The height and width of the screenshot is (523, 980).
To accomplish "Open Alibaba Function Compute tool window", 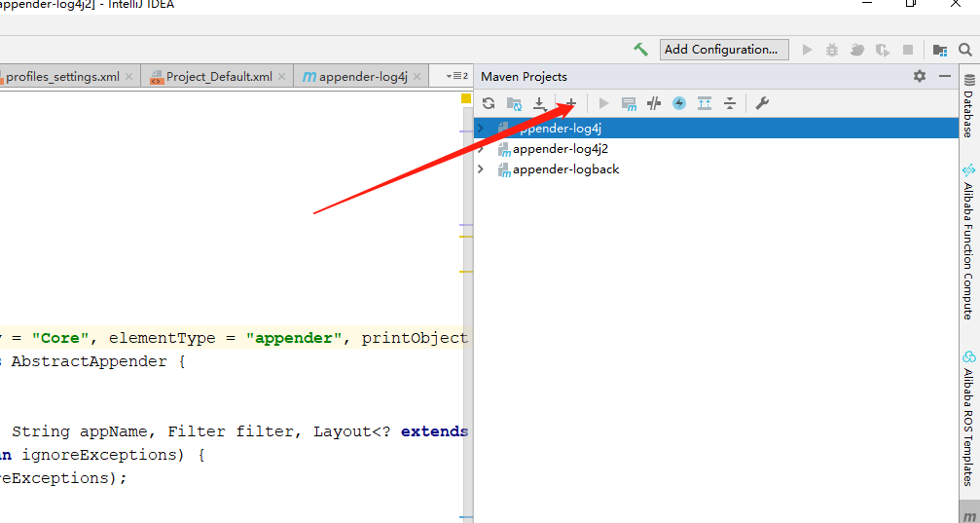I will coord(968,242).
